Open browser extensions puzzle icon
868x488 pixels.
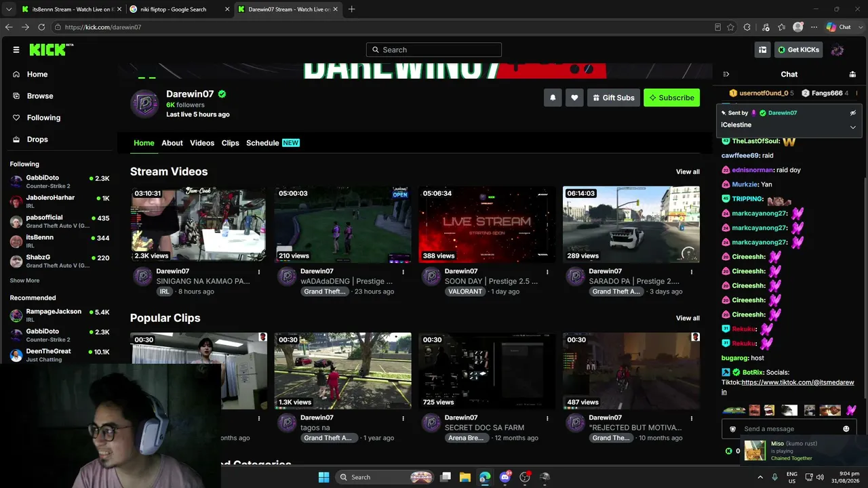pyautogui.click(x=747, y=27)
